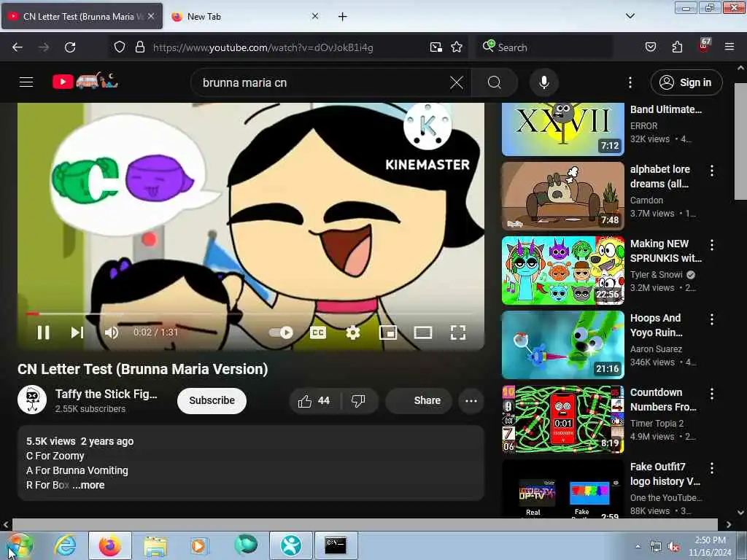Open Countdown Numbers video title

[663, 400]
